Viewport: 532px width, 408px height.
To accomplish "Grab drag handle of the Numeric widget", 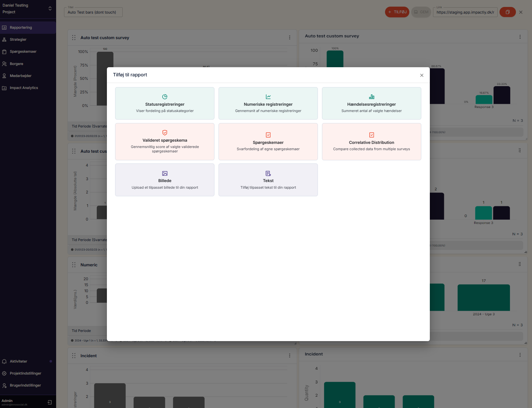I will pos(74,265).
